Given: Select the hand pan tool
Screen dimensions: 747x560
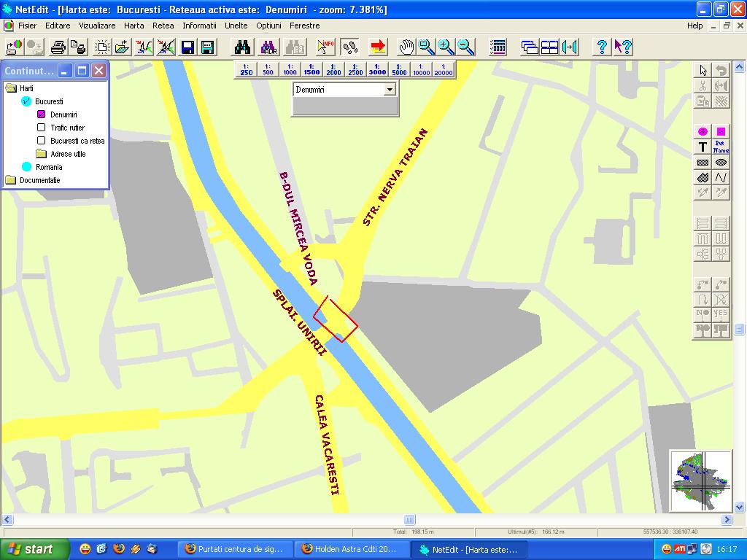Looking at the screenshot, I should pos(406,47).
